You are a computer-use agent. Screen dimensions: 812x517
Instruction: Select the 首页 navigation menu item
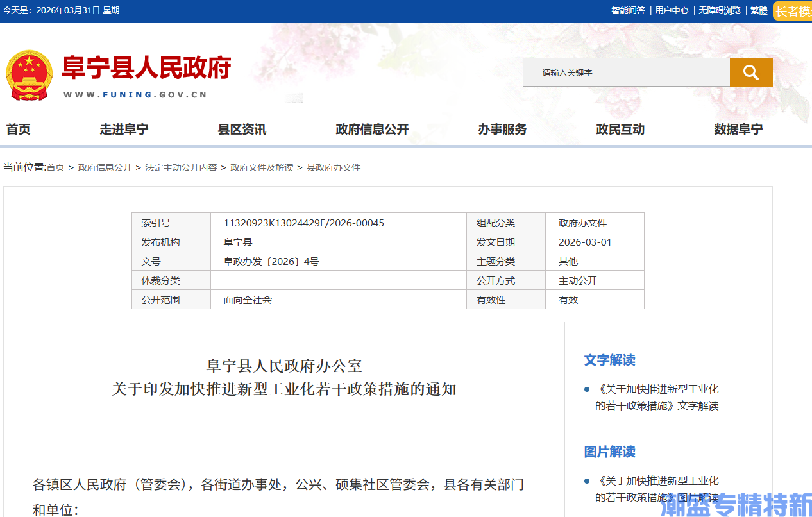(x=17, y=130)
